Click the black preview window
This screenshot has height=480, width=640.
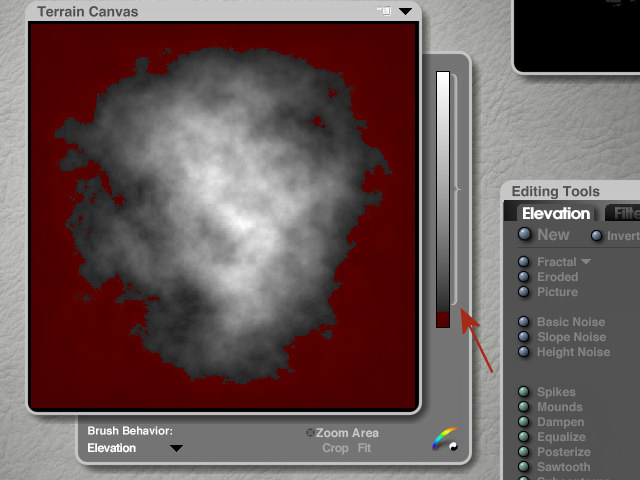point(577,35)
